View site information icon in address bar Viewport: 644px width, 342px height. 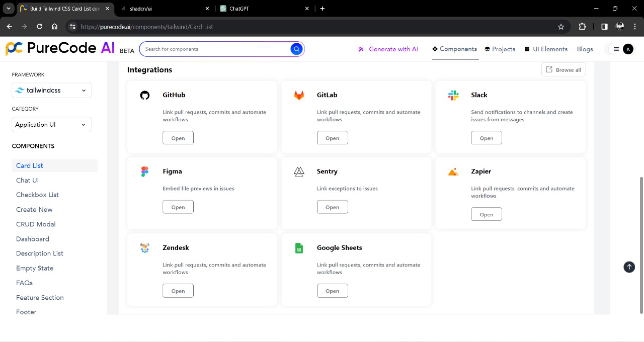(72, 27)
